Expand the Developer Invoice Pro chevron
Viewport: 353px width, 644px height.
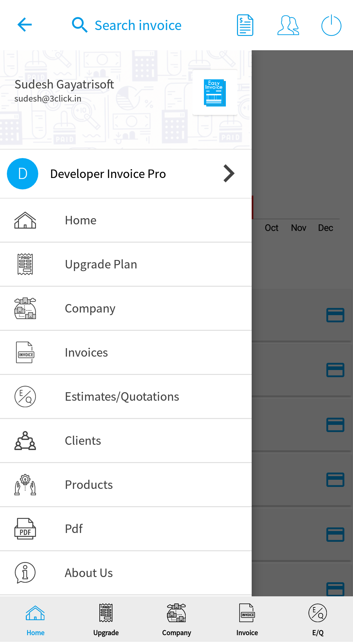click(229, 174)
